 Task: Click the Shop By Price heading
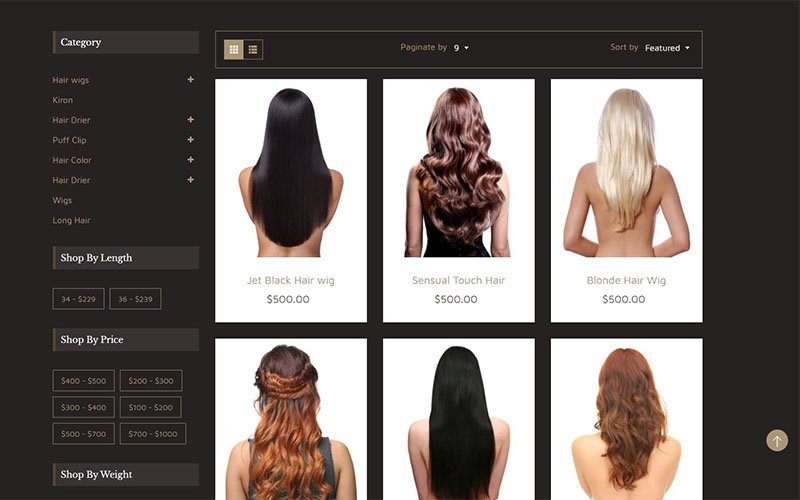point(126,340)
